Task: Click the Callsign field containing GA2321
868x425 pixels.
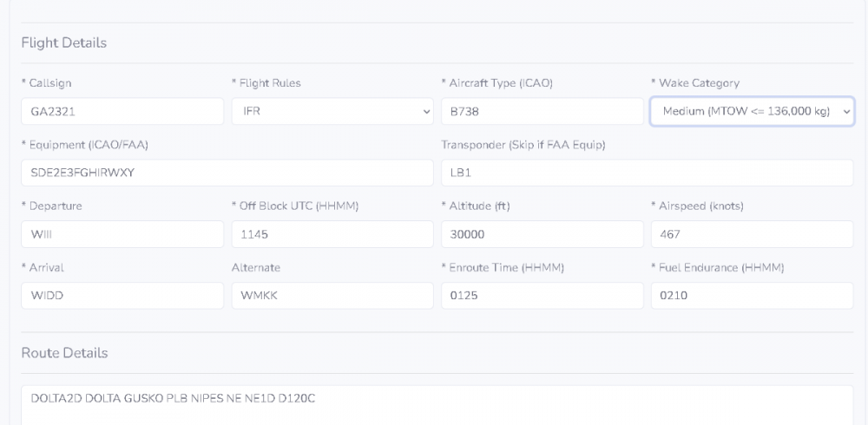Action: 122,111
